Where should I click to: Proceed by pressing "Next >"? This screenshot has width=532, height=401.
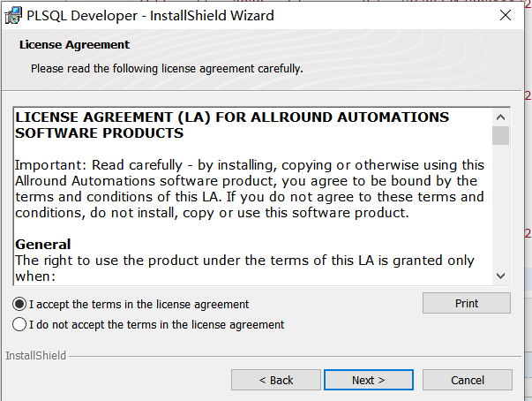click(x=368, y=380)
